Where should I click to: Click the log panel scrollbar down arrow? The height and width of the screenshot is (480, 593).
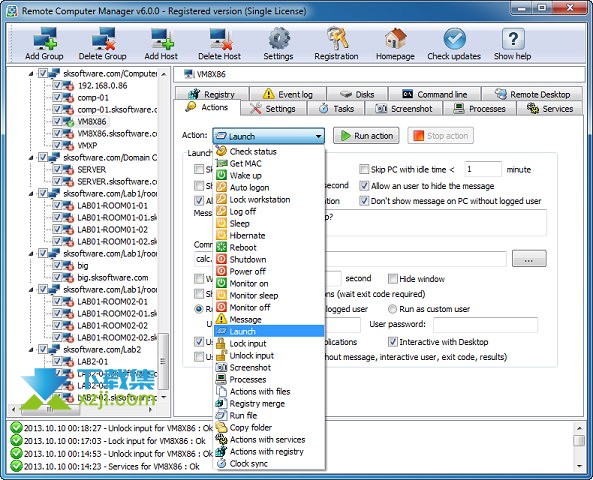579,466
